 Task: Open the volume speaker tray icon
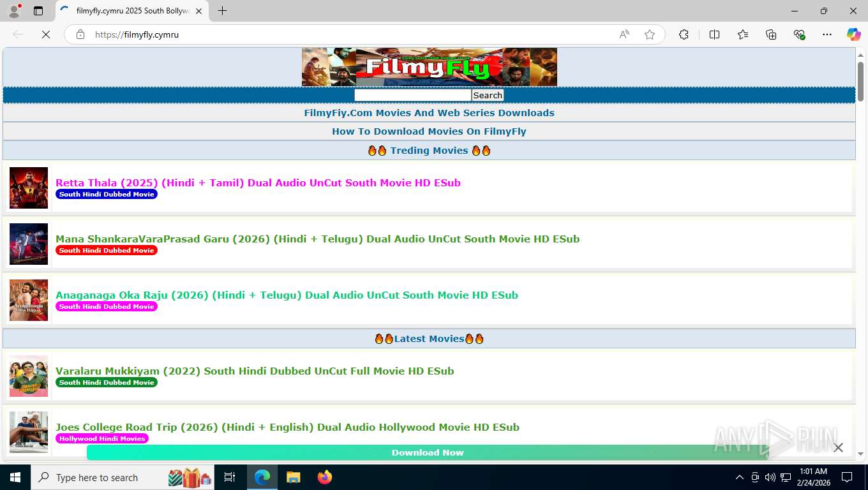click(770, 477)
